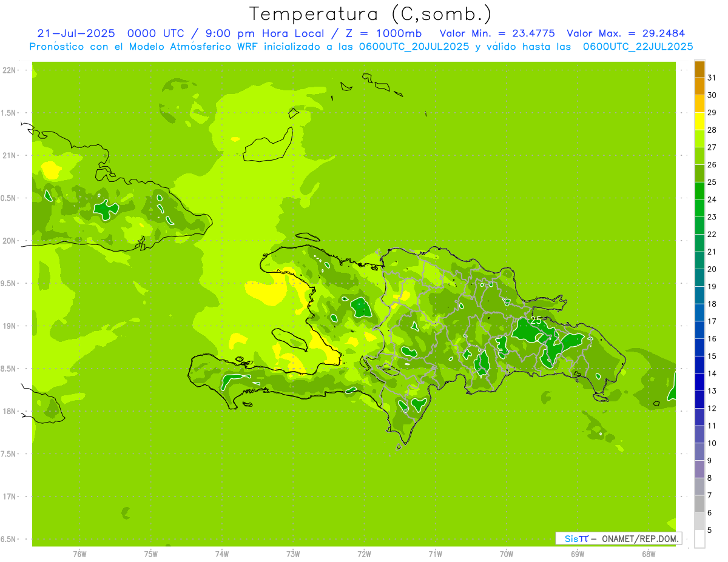728x562 pixels.
Task: Click the '76W' longitude axis label
Action: (x=79, y=554)
